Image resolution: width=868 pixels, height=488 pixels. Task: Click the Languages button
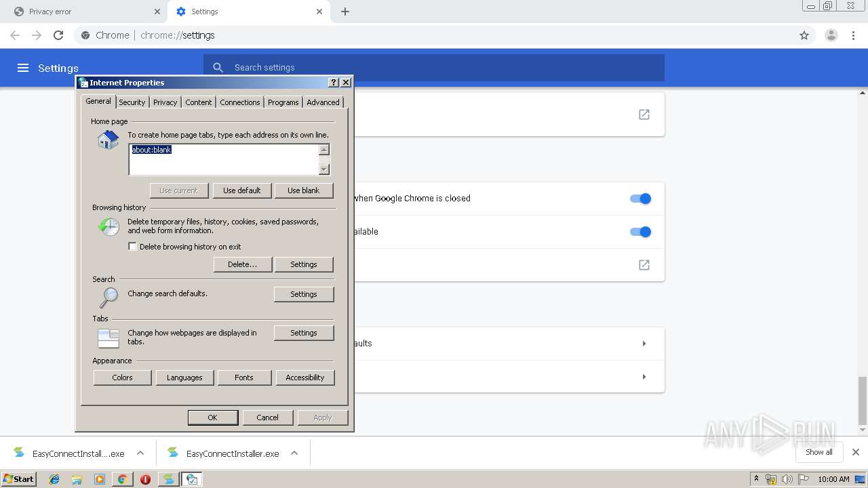(184, 378)
